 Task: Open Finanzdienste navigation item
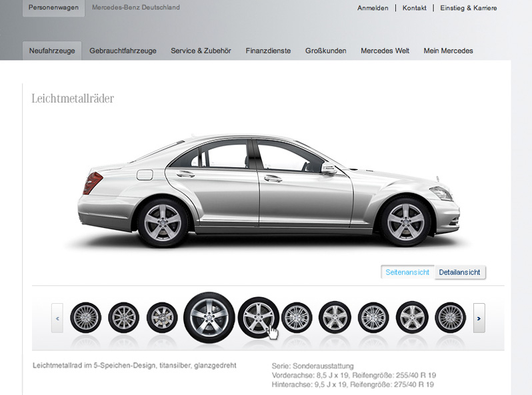268,51
